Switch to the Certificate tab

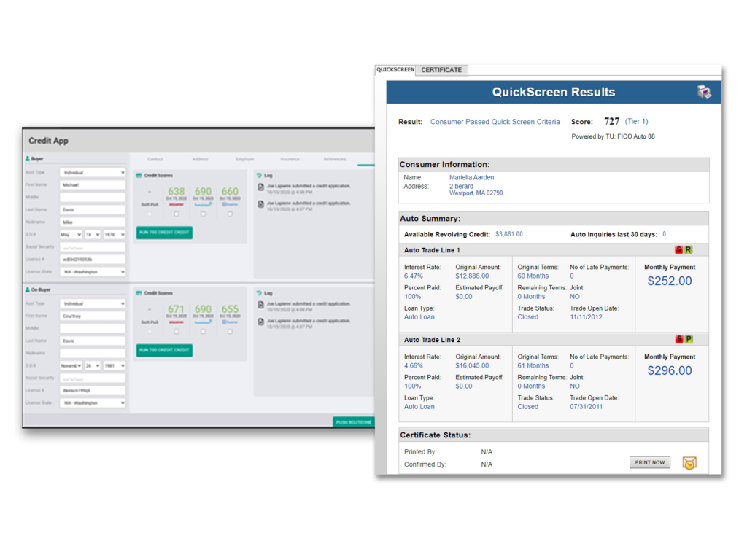click(441, 70)
